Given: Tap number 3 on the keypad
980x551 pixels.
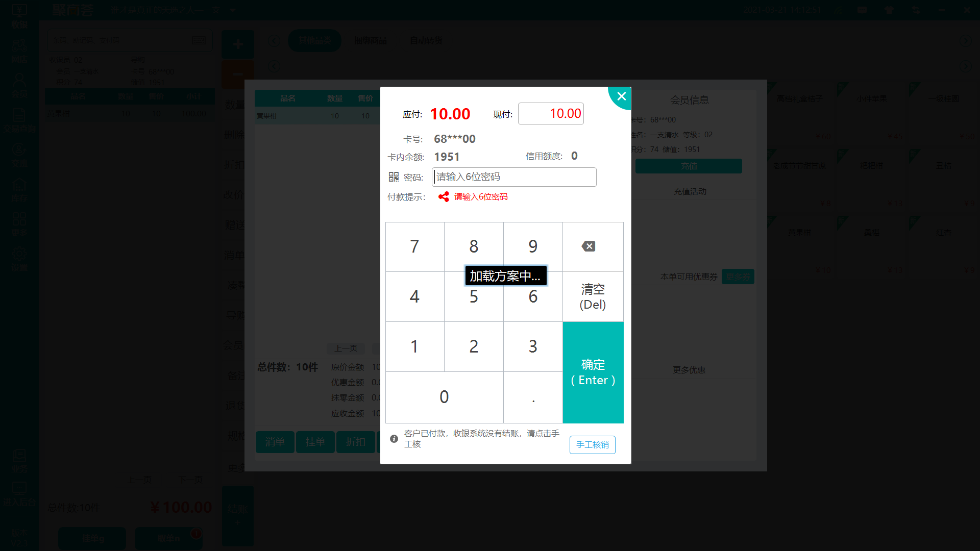Looking at the screenshot, I should (533, 346).
